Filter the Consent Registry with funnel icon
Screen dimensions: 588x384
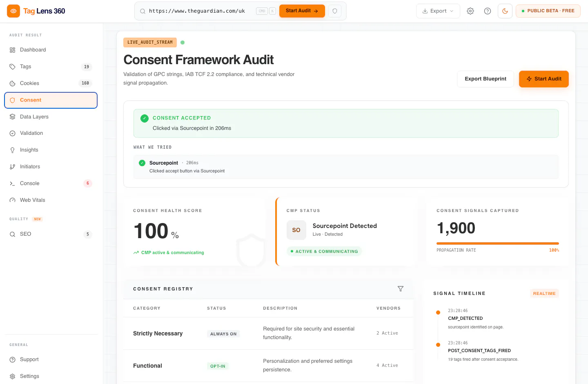401,289
